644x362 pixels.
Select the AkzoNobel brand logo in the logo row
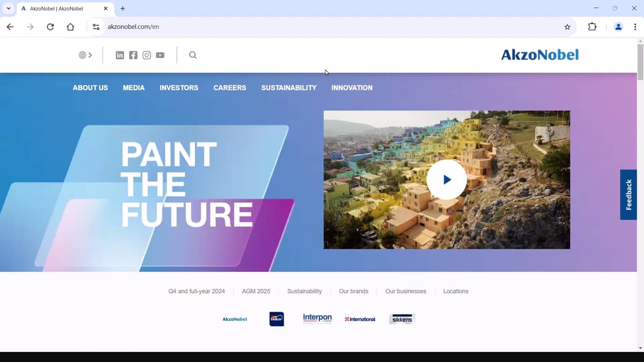pyautogui.click(x=235, y=319)
